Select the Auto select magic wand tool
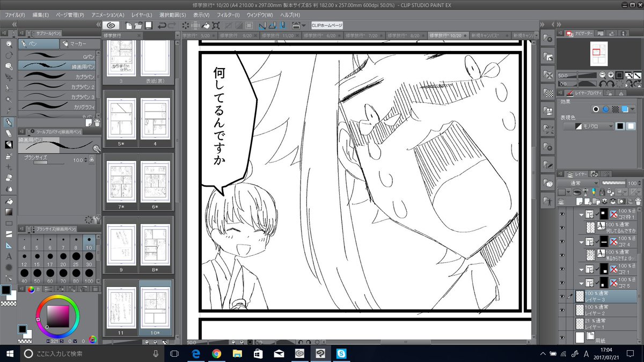This screenshot has height=362, width=644. (9, 100)
